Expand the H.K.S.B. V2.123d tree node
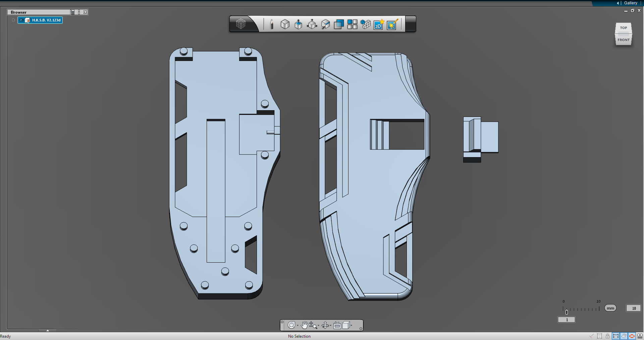Viewport: 644px width, 340px height. pyautogui.click(x=13, y=20)
